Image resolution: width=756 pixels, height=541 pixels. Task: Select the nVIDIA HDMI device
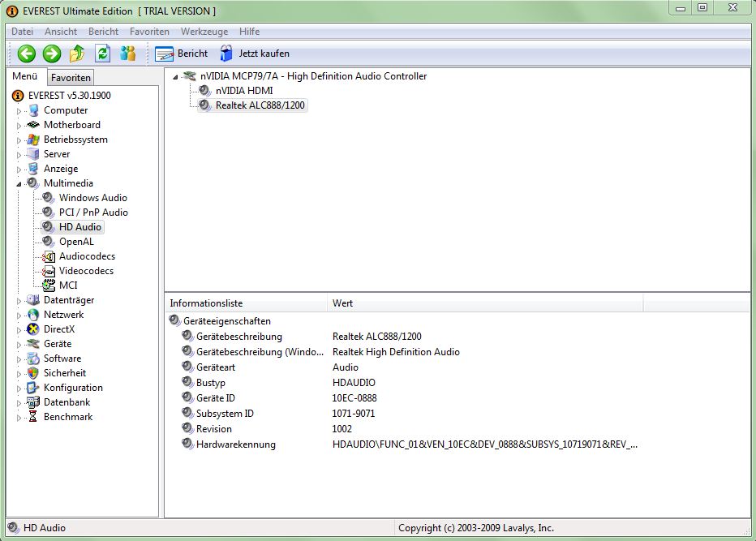click(244, 91)
